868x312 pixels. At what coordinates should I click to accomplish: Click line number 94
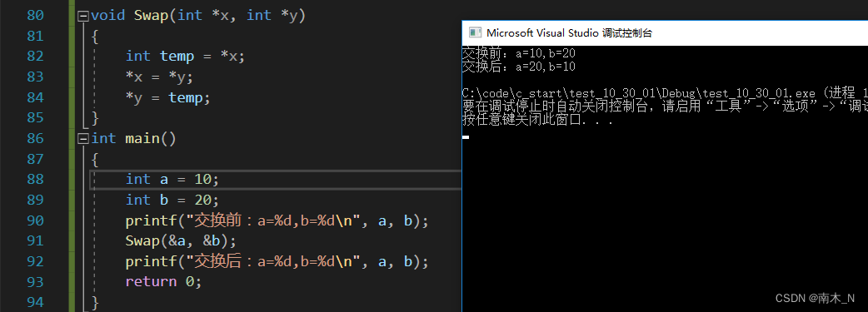(35, 302)
